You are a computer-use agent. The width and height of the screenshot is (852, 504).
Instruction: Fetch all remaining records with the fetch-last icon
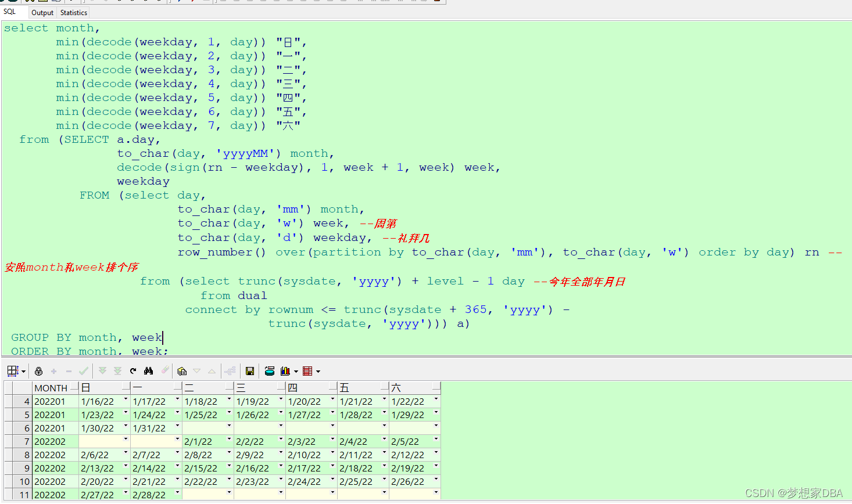117,370
